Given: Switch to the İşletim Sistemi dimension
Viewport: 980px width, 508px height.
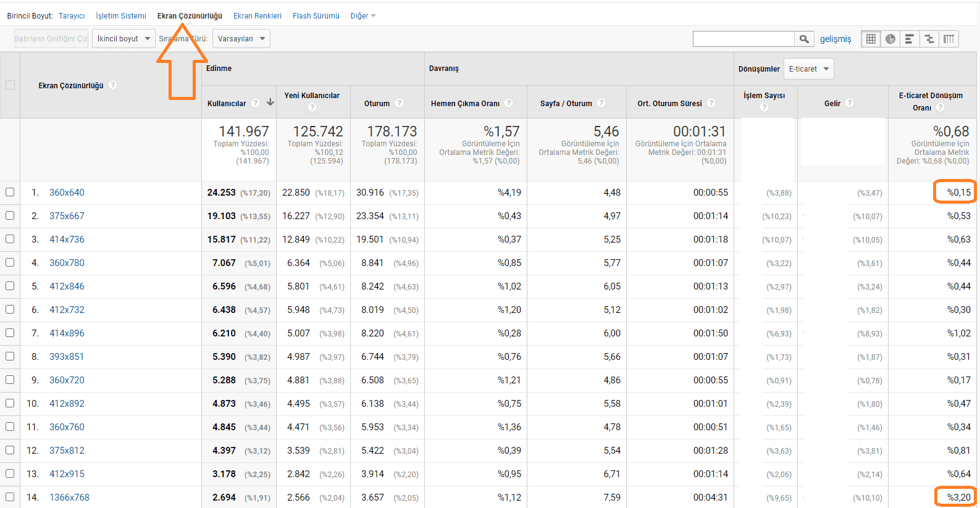Looking at the screenshot, I should pos(121,16).
